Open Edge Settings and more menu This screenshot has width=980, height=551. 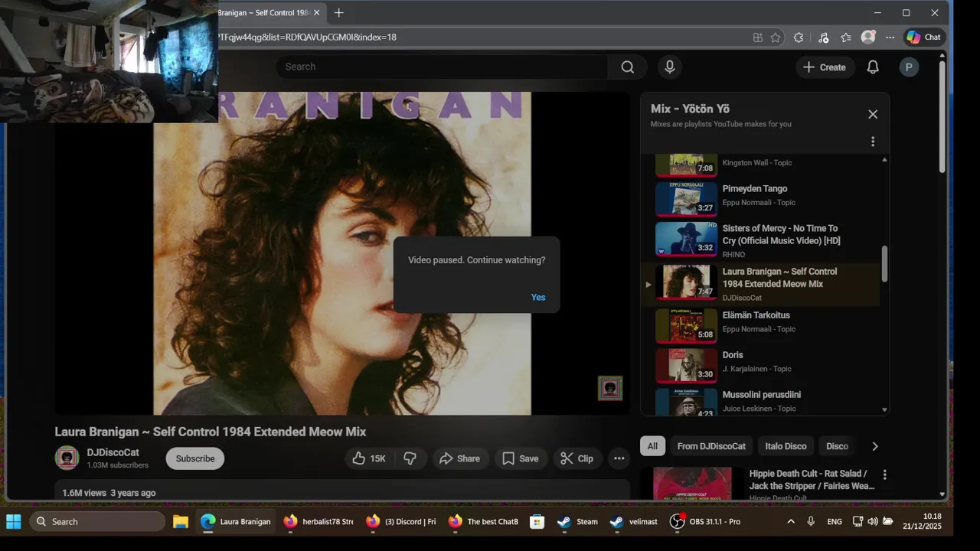pos(890,37)
